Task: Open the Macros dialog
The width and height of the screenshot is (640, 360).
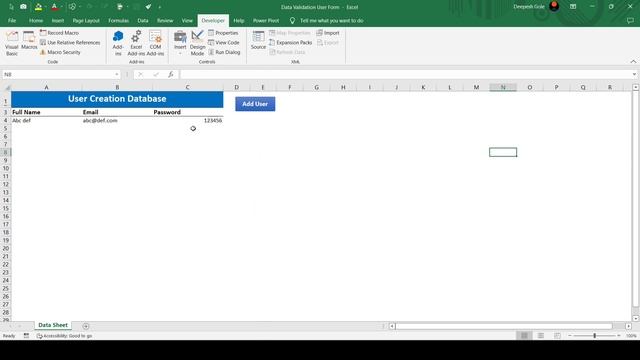Action: 29,40
